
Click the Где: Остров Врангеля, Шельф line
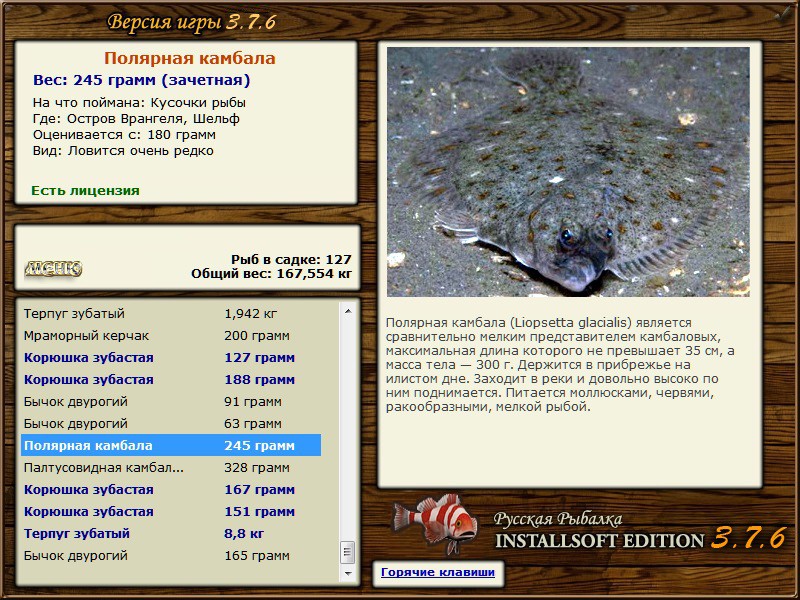click(x=136, y=118)
